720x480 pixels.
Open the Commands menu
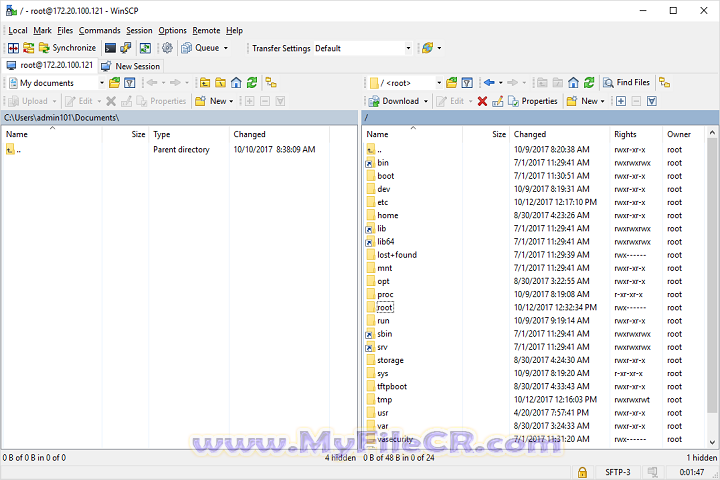tap(99, 30)
